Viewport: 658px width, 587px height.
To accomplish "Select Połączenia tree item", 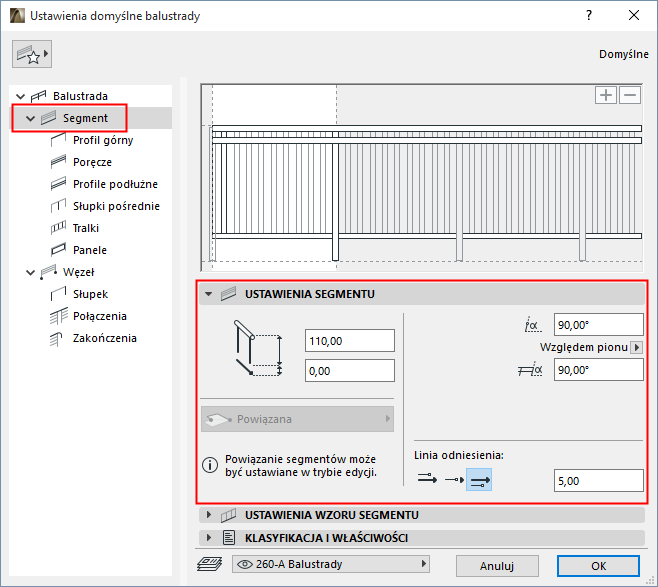I will [100, 316].
